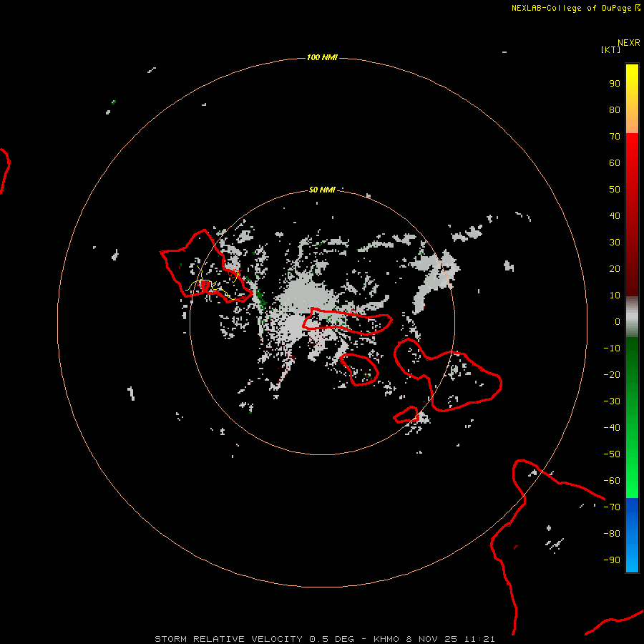This screenshot has width=644, height=644.
Task: Click the 60 value on the velocity scale
Action: [x=615, y=162]
